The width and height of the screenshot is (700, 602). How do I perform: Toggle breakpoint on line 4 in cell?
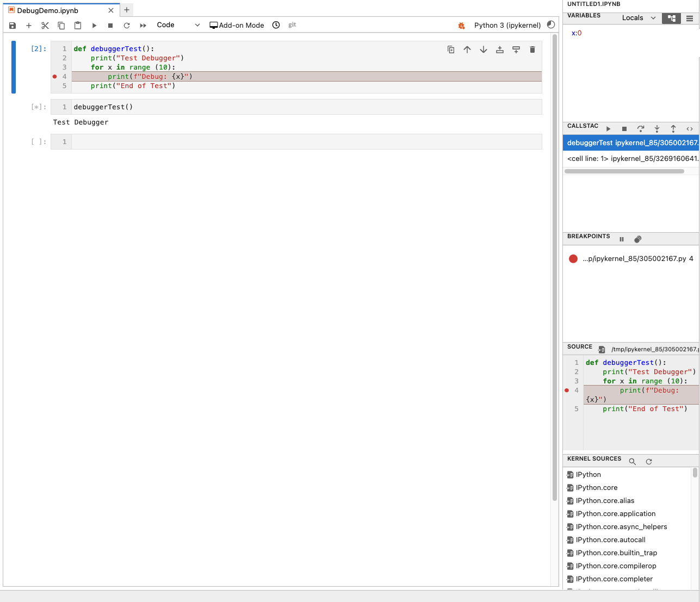click(x=55, y=77)
